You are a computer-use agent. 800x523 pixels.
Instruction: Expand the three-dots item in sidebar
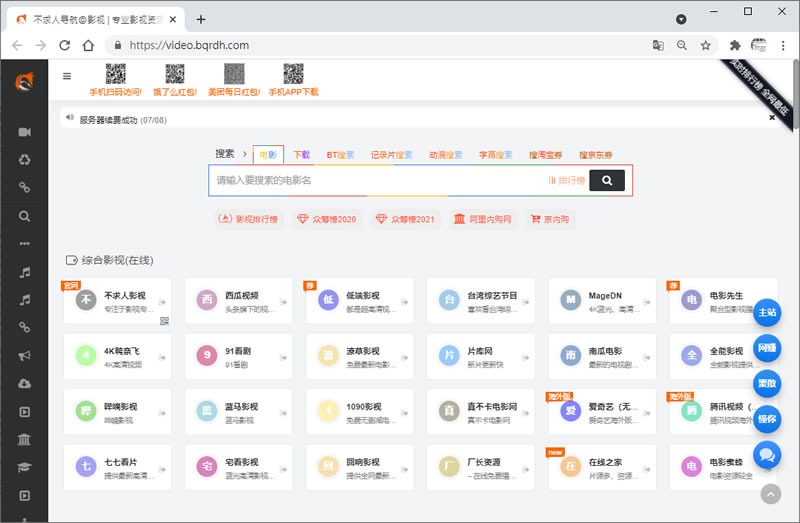[x=24, y=244]
